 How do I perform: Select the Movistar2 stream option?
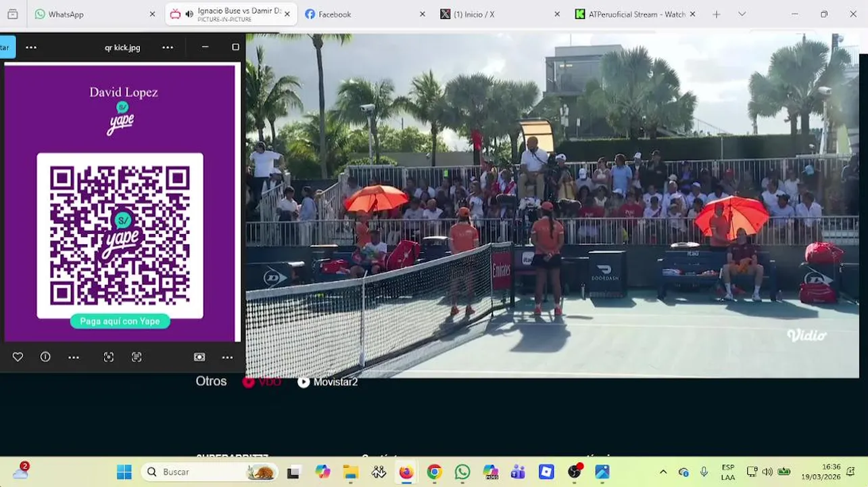[328, 381]
